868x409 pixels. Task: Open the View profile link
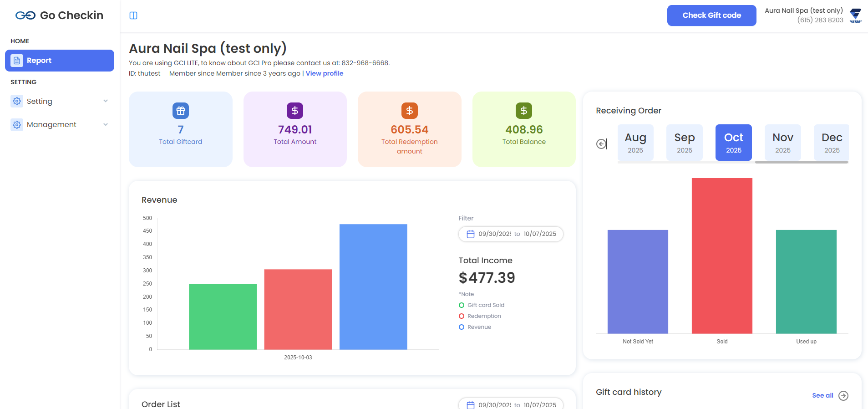(x=325, y=73)
